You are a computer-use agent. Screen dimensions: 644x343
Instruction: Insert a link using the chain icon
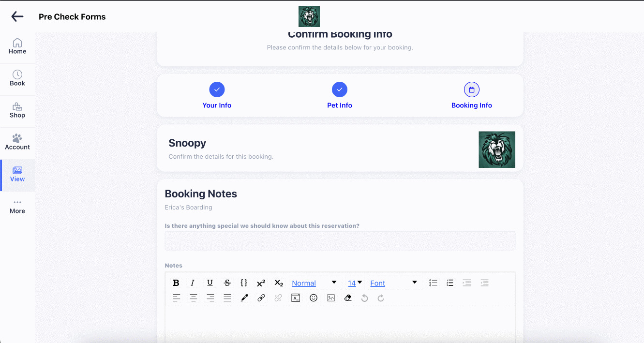(261, 298)
